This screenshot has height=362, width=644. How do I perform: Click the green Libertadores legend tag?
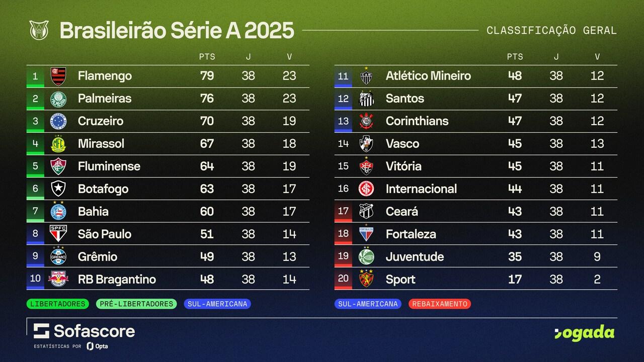tap(57, 304)
